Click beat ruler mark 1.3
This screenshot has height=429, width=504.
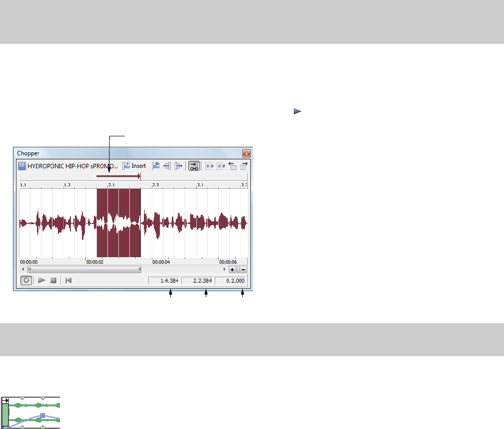click(x=67, y=185)
